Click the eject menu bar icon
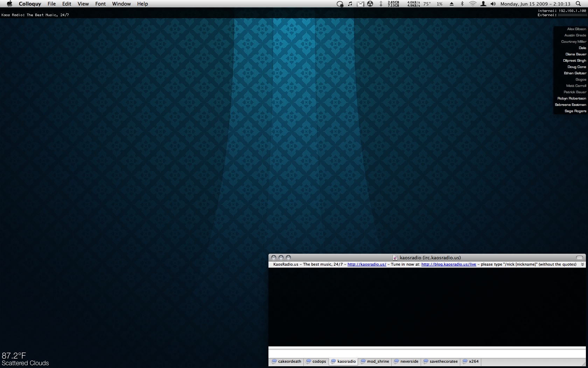Viewport: 588px width, 368px height. tap(451, 4)
